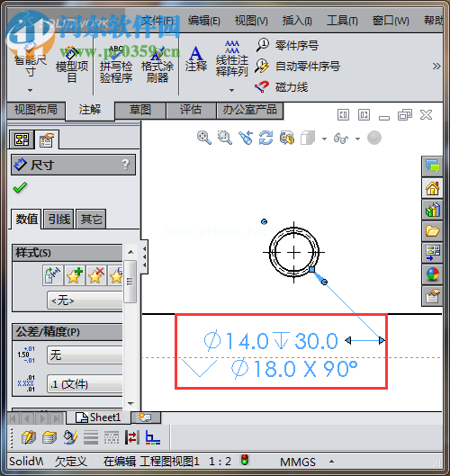450x476 pixels.
Task: Open the FeatureManager design tree tab
Action: (22, 139)
